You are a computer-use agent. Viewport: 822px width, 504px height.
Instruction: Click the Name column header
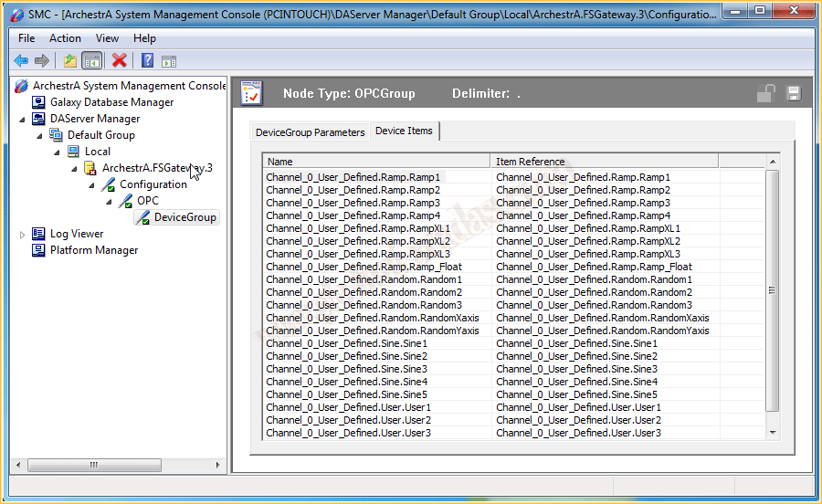376,162
